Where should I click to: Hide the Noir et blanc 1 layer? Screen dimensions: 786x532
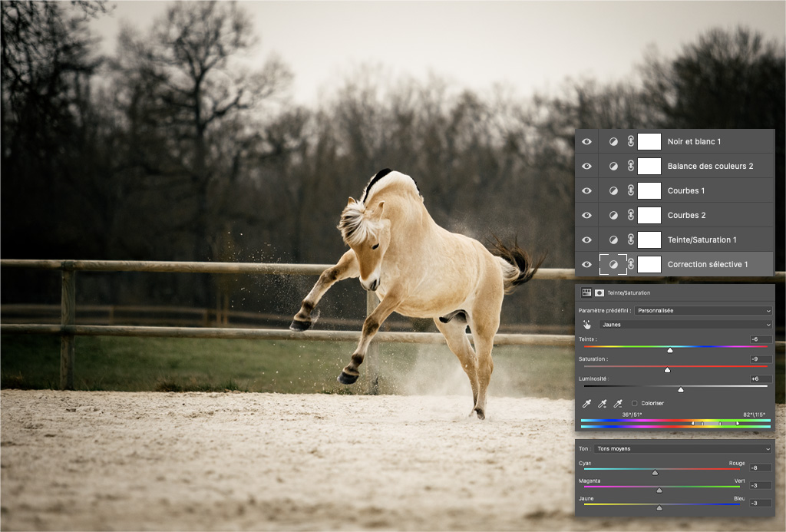[586, 142]
